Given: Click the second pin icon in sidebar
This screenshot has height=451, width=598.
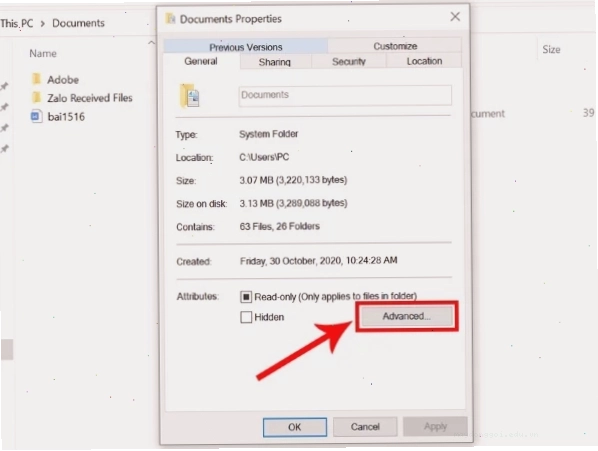Looking at the screenshot, I should click(5, 107).
